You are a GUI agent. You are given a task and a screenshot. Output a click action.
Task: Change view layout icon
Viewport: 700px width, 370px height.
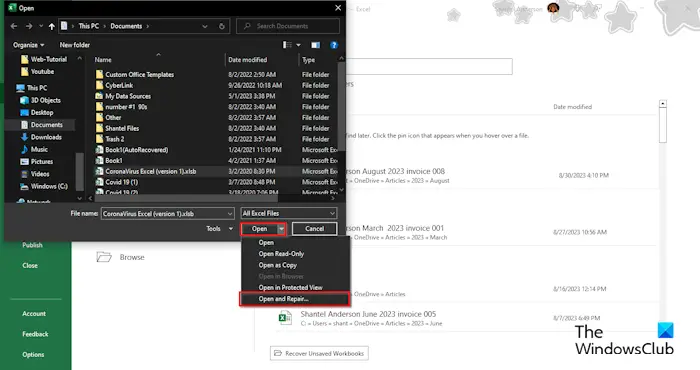[x=287, y=45]
